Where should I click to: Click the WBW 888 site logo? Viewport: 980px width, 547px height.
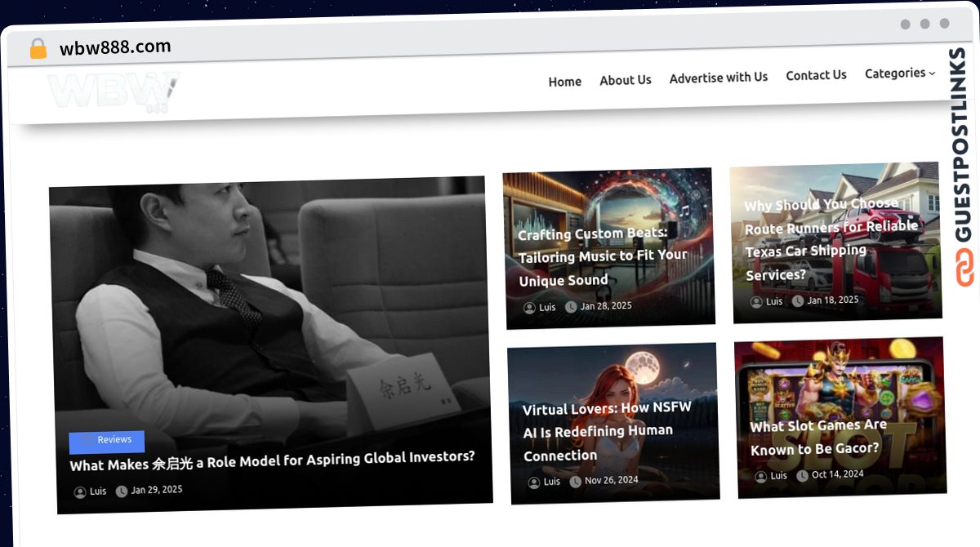coord(114,91)
